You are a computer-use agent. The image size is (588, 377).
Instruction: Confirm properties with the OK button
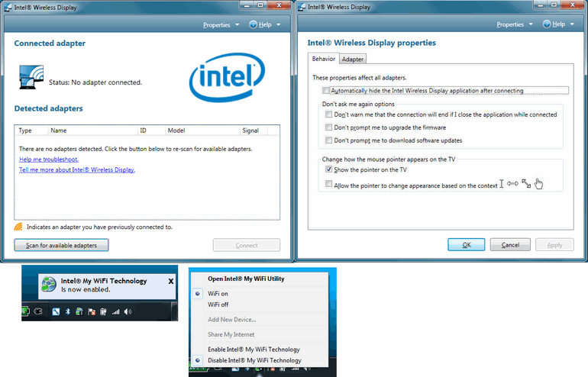(x=466, y=245)
